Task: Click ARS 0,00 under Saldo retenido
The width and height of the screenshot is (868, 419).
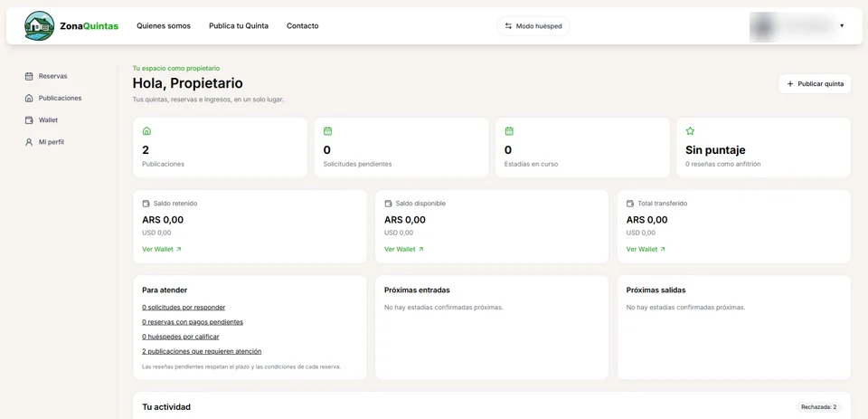Action: (163, 220)
